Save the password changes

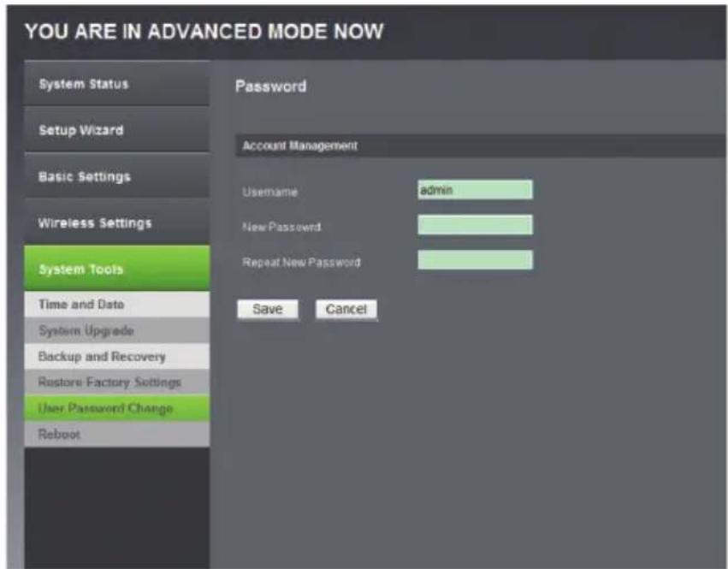268,310
